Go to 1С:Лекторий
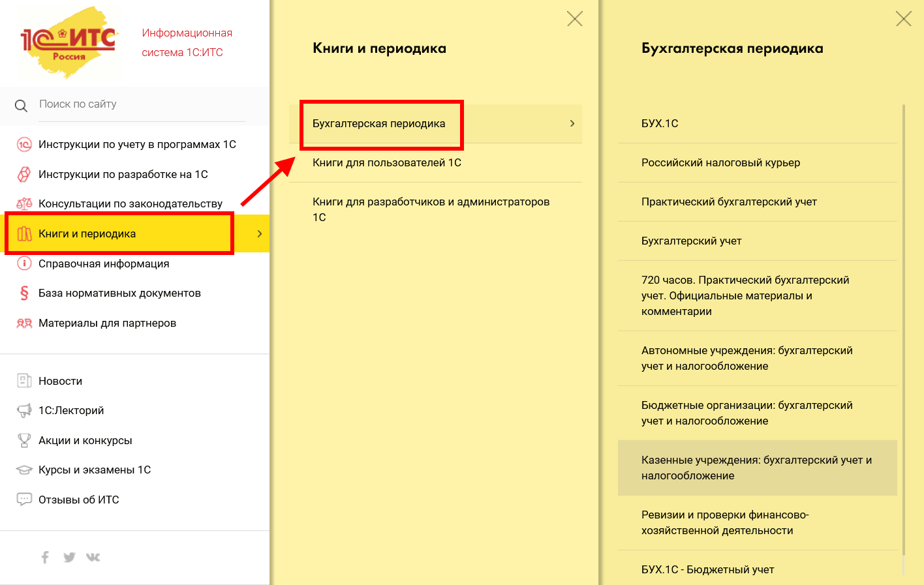The width and height of the screenshot is (924, 585). (x=71, y=410)
